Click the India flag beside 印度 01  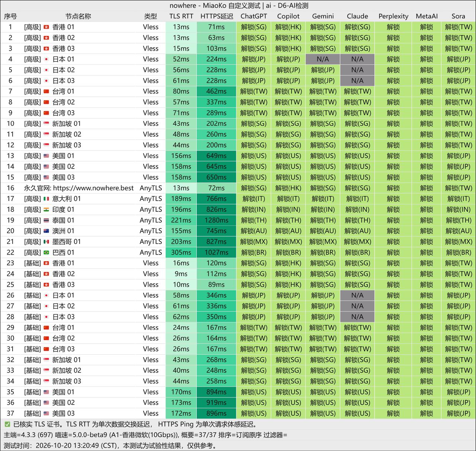(x=46, y=209)
